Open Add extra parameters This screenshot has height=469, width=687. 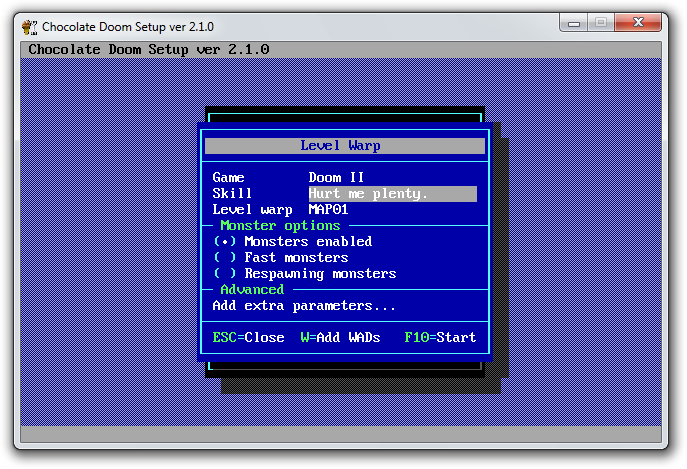[304, 306]
